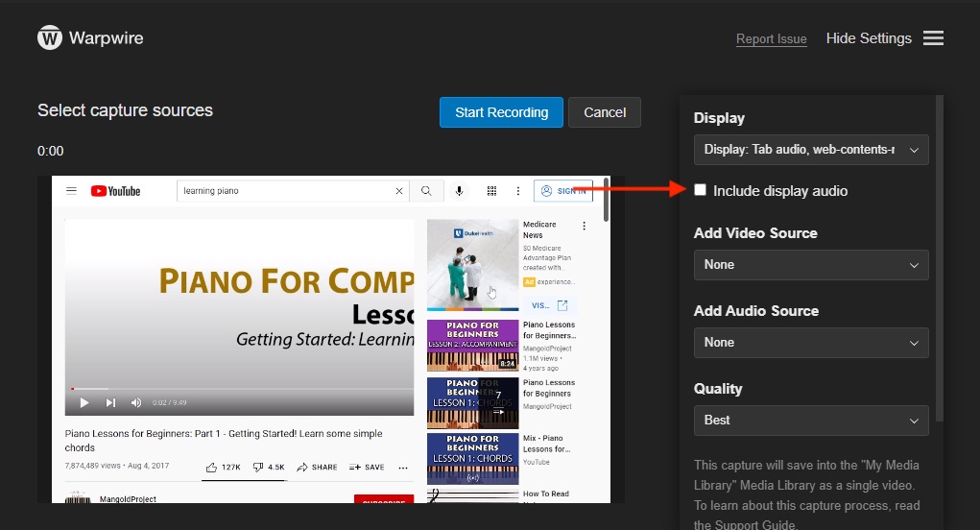Open the Display source dropdown
The width and height of the screenshot is (980, 530).
click(811, 150)
